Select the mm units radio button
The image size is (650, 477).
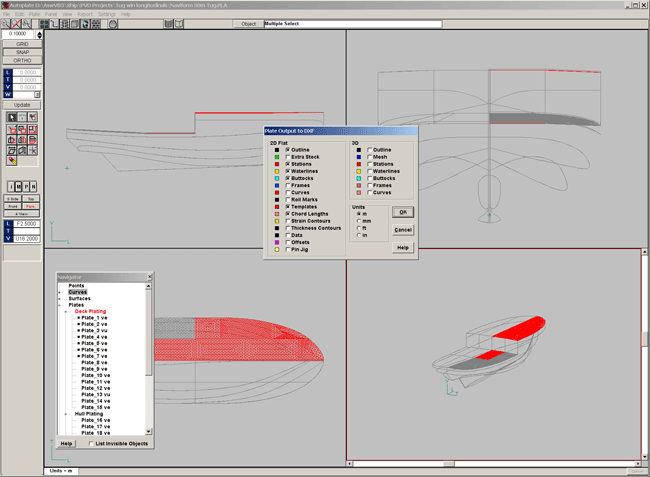359,221
